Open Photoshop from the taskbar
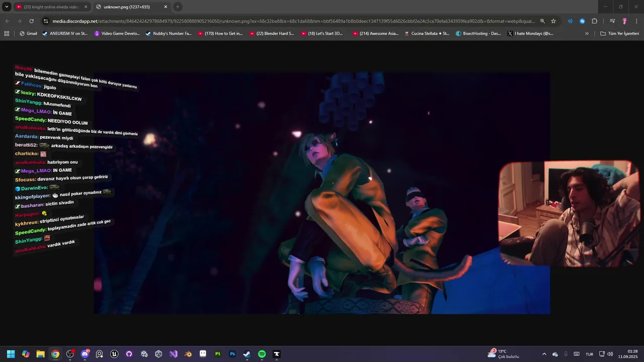The image size is (644, 362). click(232, 354)
